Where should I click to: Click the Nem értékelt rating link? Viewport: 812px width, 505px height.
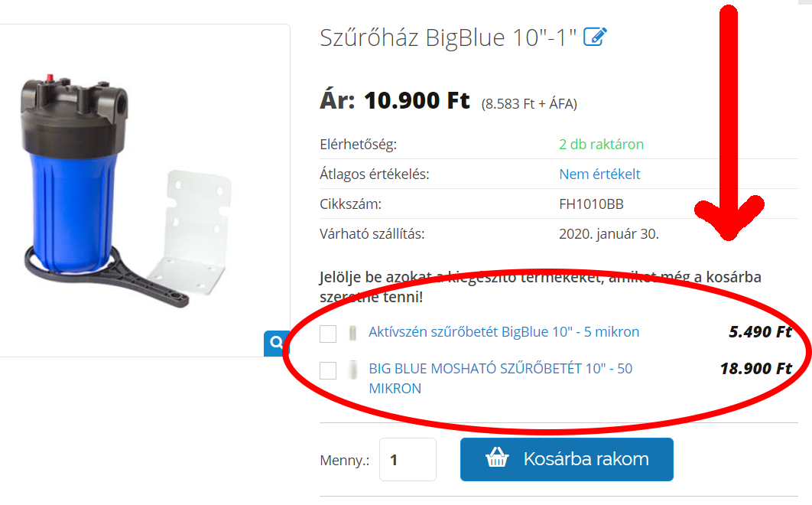[x=599, y=174]
